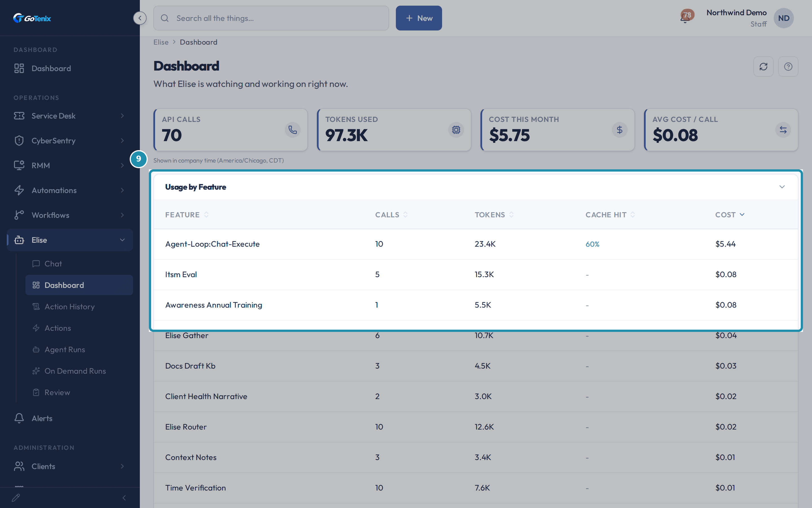This screenshot has height=508, width=812.
Task: Collapse the sidebar with the arrow button
Action: [x=140, y=18]
